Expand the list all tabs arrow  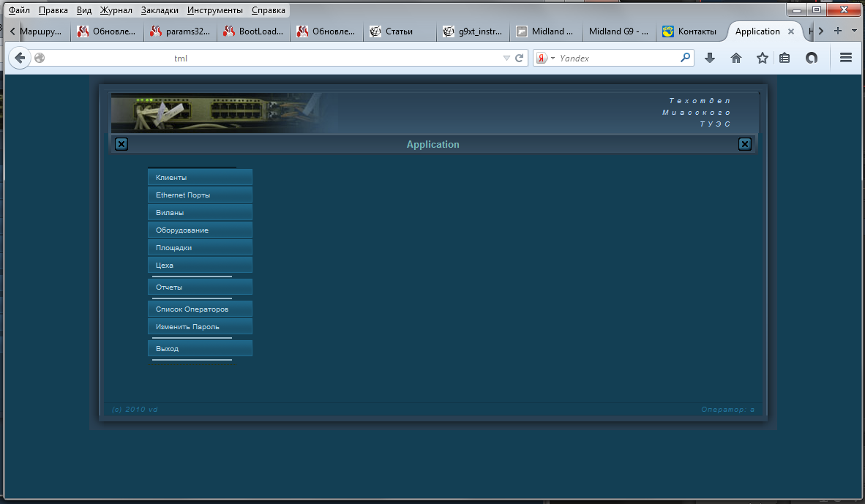coord(854,31)
